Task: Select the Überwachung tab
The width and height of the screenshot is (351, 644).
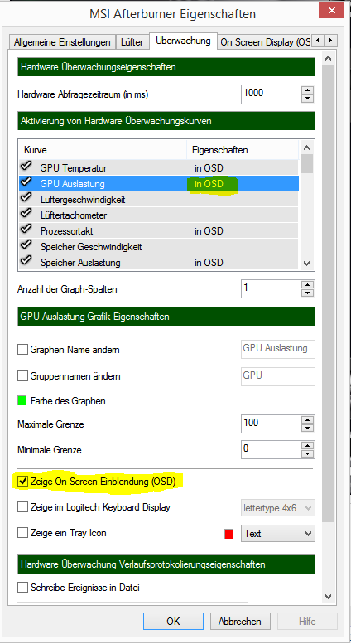Action: 183,41
